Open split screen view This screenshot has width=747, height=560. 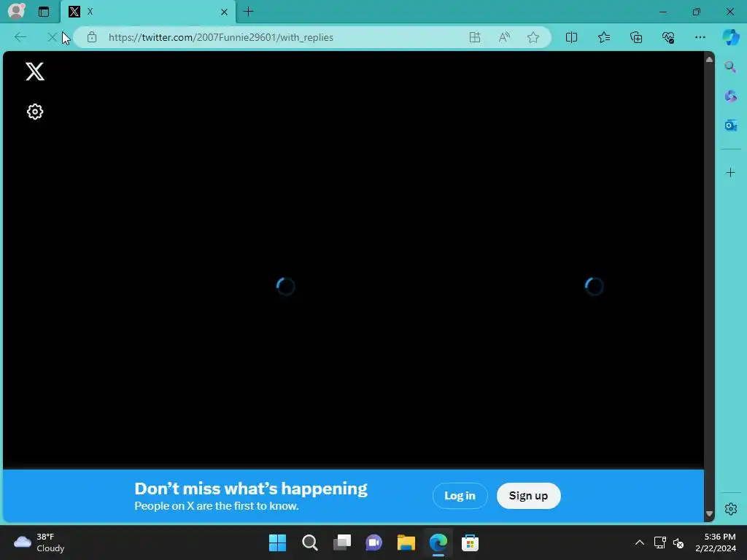click(x=571, y=37)
